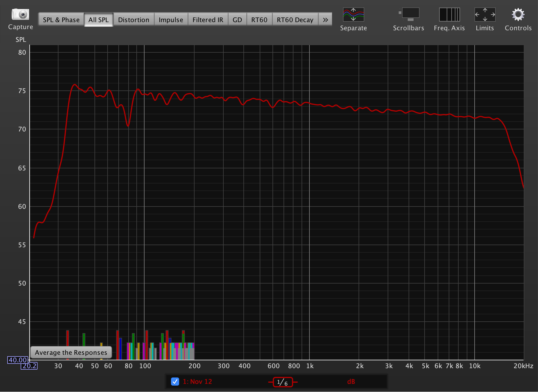Switch to the SPL & Phase tab

(61, 19)
